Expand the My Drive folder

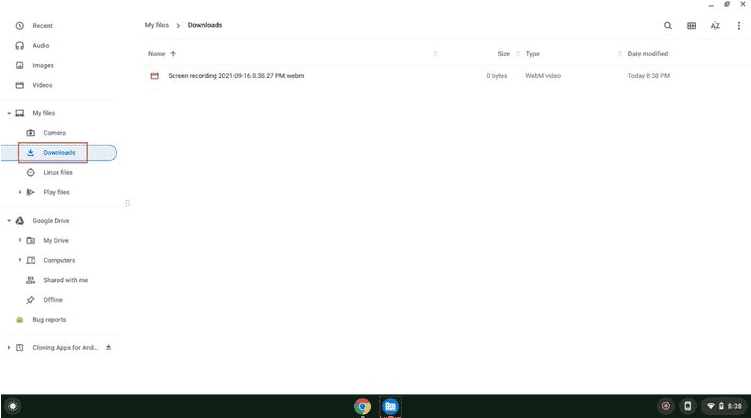coord(20,240)
